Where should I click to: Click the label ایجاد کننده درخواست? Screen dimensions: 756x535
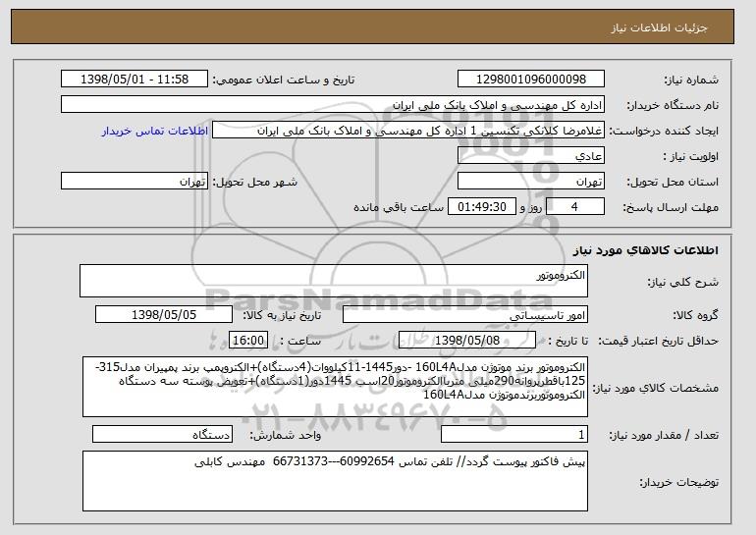pyautogui.click(x=664, y=131)
